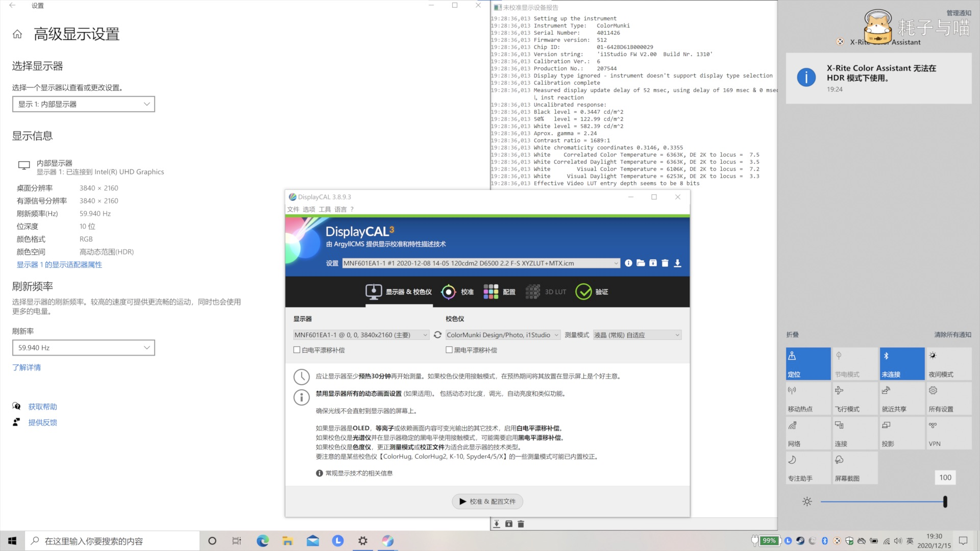
Task: Click the volume icon in the tray
Action: coord(898,541)
